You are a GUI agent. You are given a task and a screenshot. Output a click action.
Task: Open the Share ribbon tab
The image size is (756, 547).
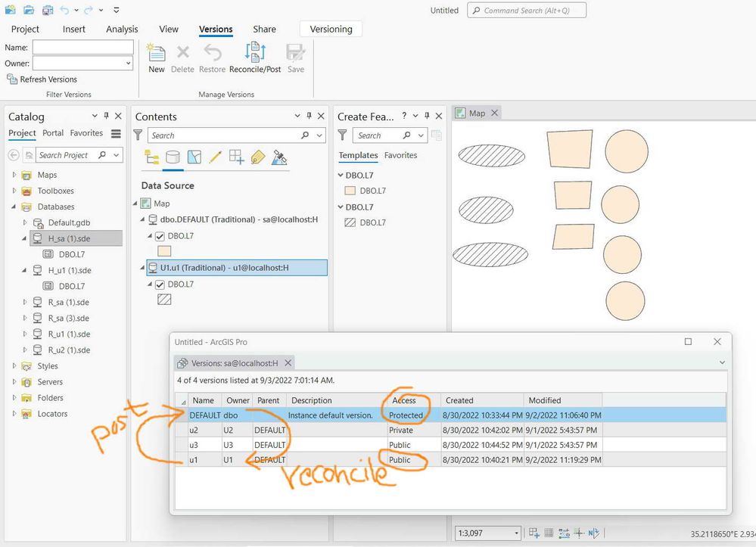(x=265, y=29)
